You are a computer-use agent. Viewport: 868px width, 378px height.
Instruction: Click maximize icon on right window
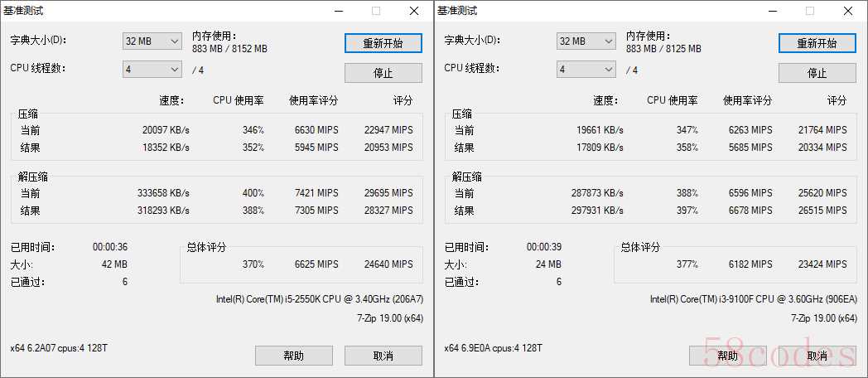pos(810,11)
